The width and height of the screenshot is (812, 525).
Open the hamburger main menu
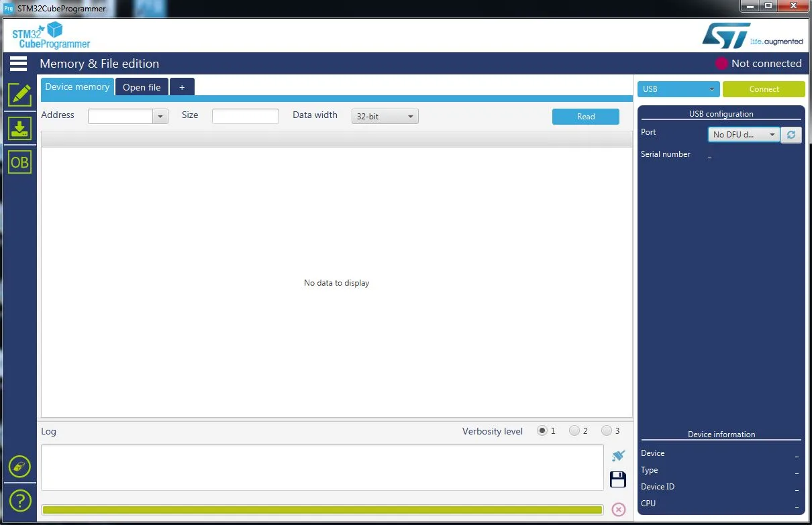click(x=19, y=64)
